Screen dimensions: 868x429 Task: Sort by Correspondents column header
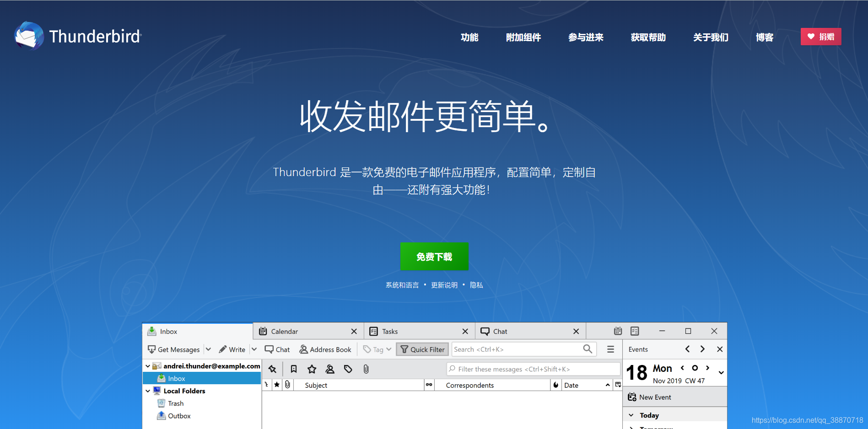[492, 385]
